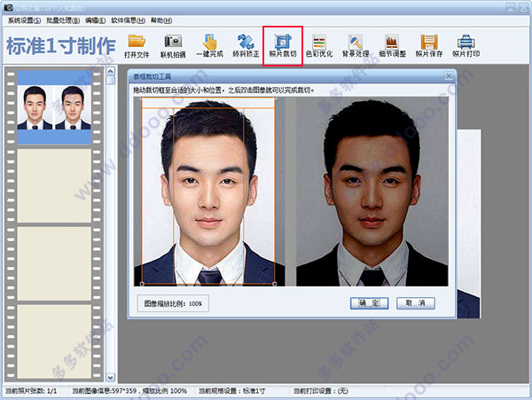The width and height of the screenshot is (532, 400).
Task: Click the application camera icon in title bar
Action: pos(8,7)
